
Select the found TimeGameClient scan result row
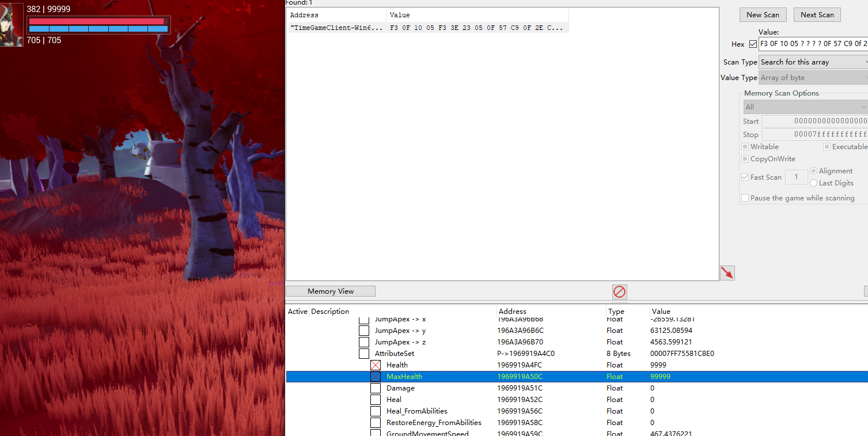(426, 28)
